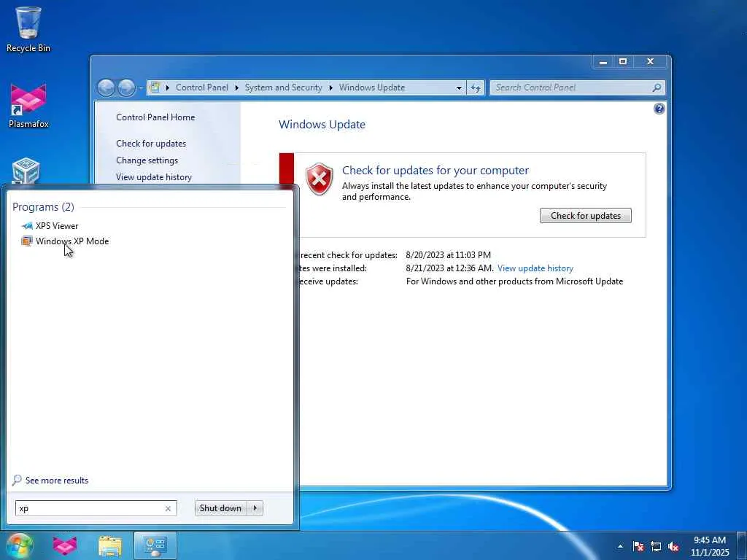Click the muted volume tray icon

673,546
